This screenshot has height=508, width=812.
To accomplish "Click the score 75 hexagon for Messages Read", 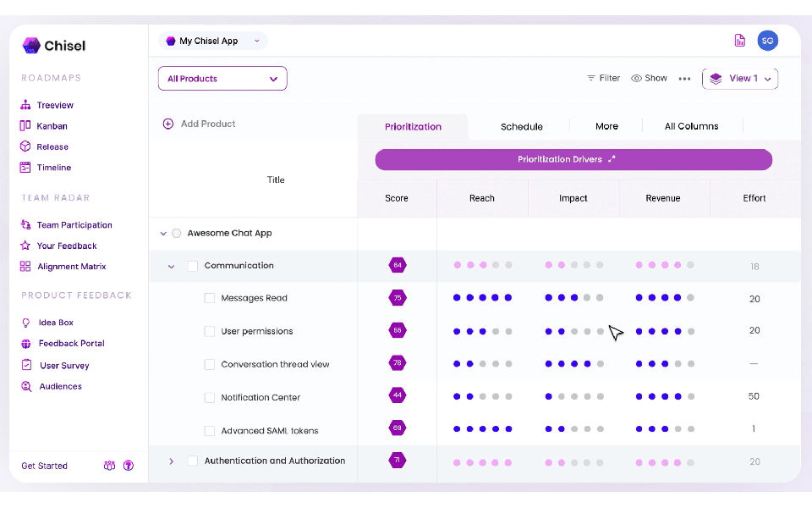I will point(398,297).
